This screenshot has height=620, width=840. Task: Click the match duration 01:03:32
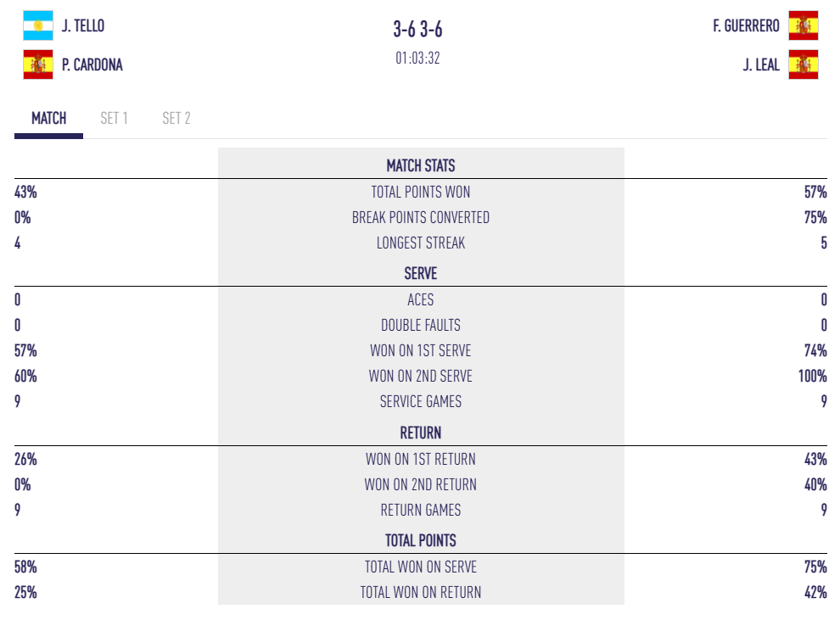(x=417, y=59)
